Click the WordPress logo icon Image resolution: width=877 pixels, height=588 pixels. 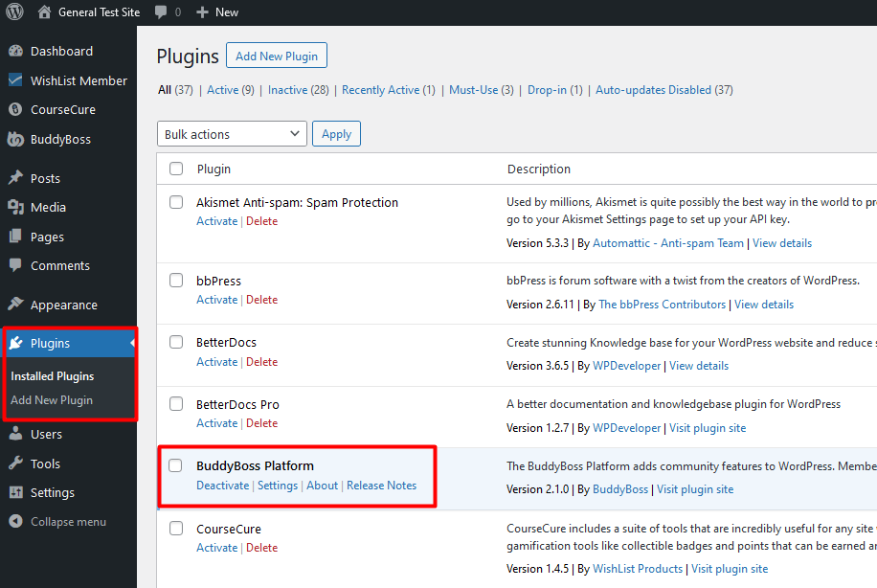pyautogui.click(x=14, y=11)
